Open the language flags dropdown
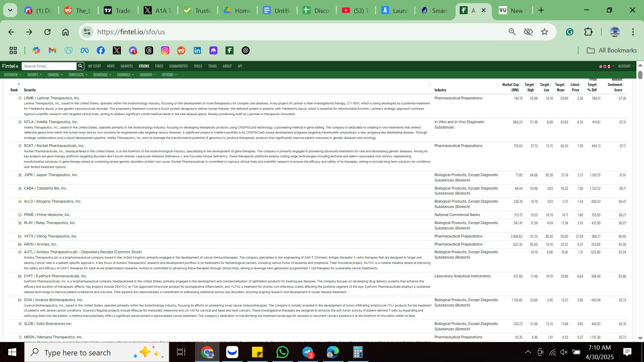Viewport: 644px width, 362px height. pos(606,66)
